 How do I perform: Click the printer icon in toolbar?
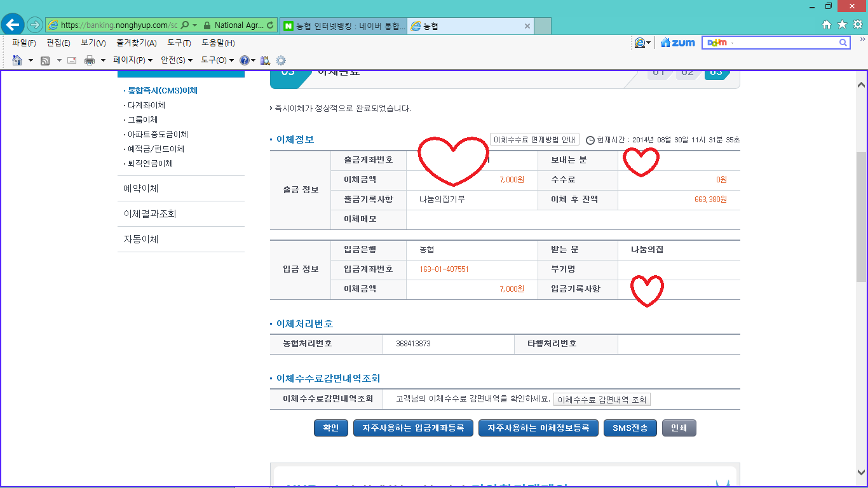click(x=90, y=60)
